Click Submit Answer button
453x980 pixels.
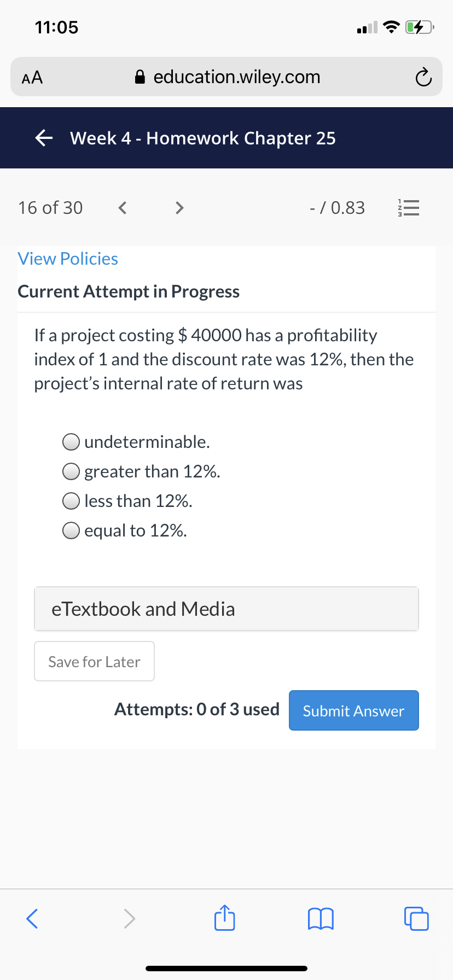[354, 710]
